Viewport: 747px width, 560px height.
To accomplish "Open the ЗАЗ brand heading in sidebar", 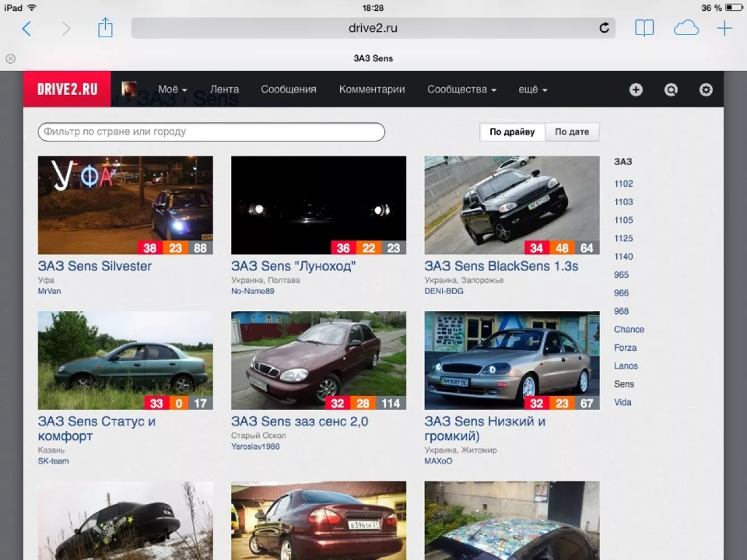I will tap(623, 161).
